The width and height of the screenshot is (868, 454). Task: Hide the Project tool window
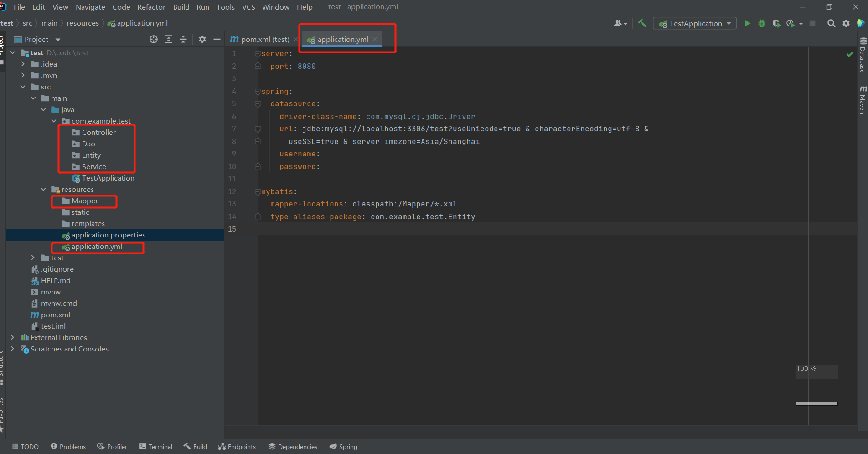(217, 40)
